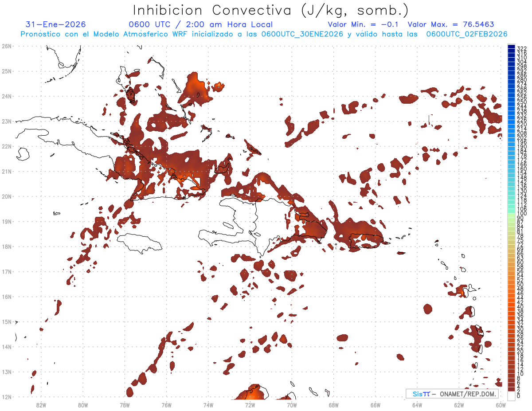This screenshot has width=532, height=411.
Task: Click the 14N latitude label
Action: pyautogui.click(x=6, y=347)
